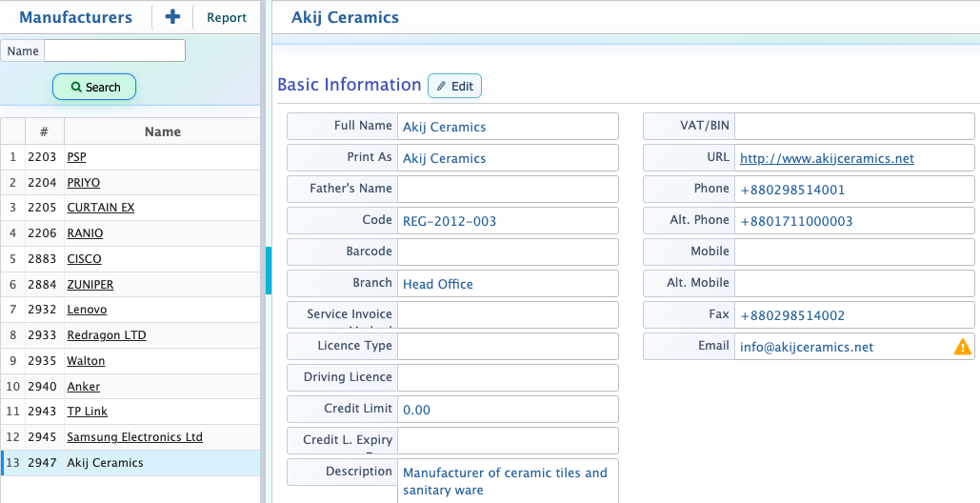Click the # column header

pos(44,131)
